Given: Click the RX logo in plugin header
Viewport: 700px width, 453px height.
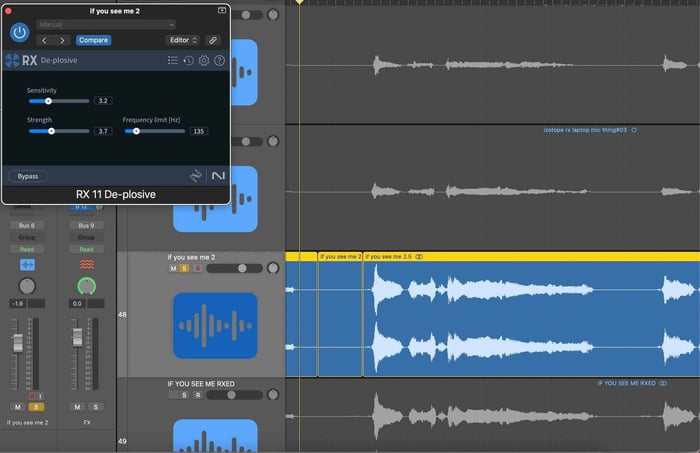Looking at the screenshot, I should click(x=21, y=60).
